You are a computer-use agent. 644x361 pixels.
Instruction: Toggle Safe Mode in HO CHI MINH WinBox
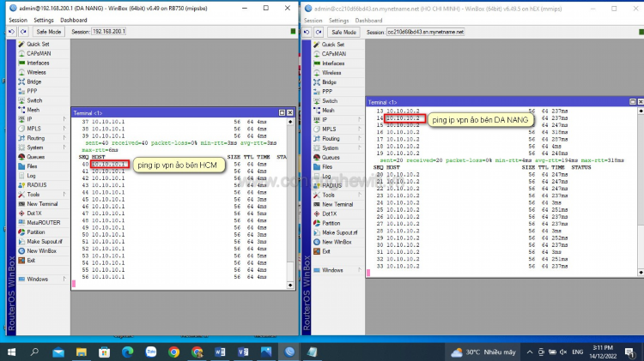(x=343, y=32)
